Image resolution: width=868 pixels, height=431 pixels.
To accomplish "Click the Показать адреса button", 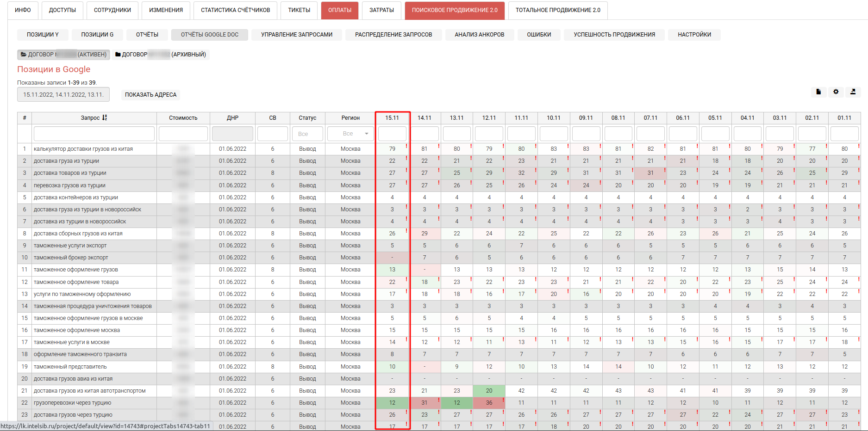I will pos(150,95).
